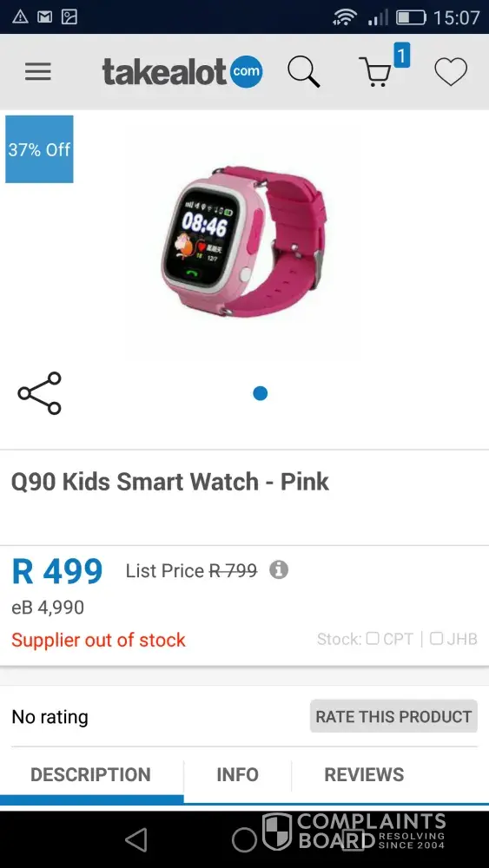The image size is (489, 868).
Task: Select the blue image carousel dot
Action: pos(261,393)
